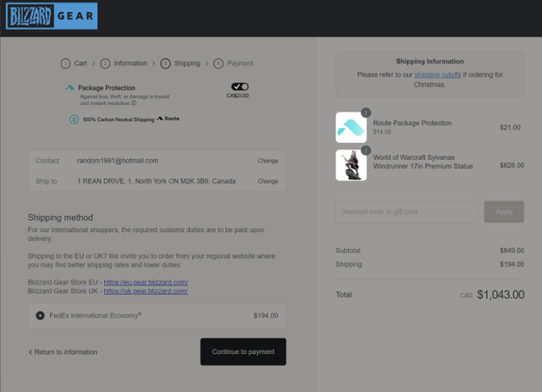Click Continue to payment button
542x392 pixels.
click(x=243, y=351)
